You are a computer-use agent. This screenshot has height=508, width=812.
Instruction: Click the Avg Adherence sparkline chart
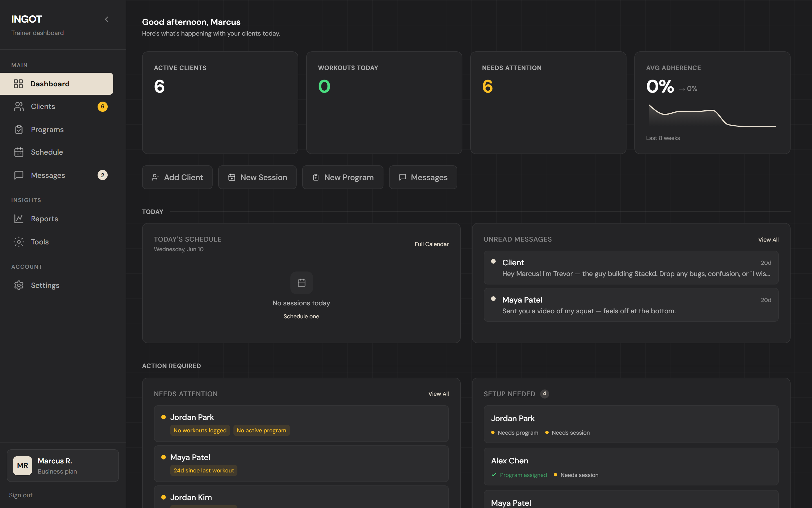712,116
